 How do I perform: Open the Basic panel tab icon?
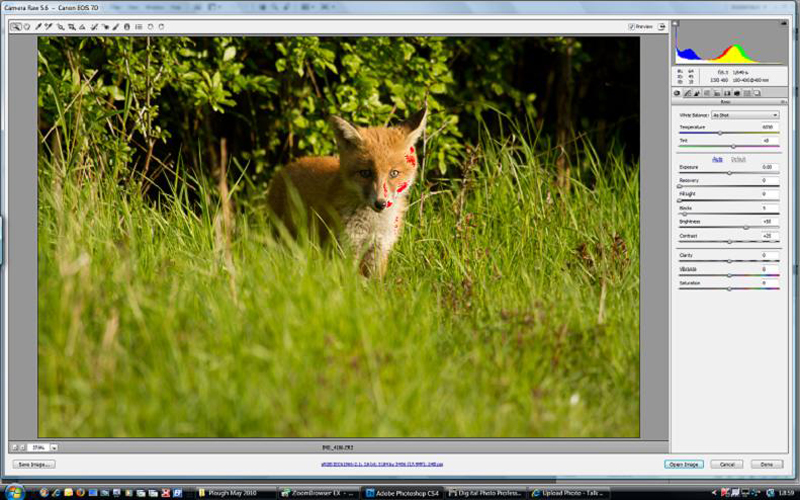(677, 93)
